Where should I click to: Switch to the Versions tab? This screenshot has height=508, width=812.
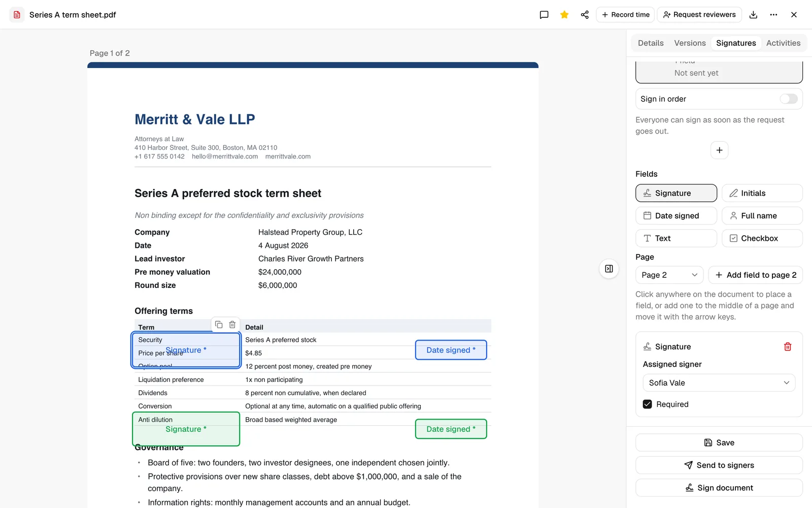click(x=690, y=43)
